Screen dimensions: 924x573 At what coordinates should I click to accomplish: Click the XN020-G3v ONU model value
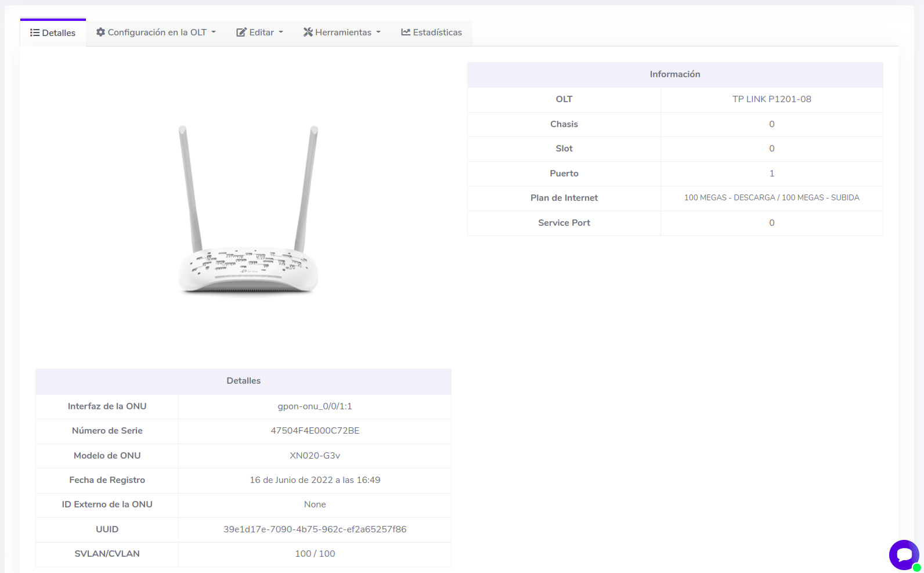(315, 456)
